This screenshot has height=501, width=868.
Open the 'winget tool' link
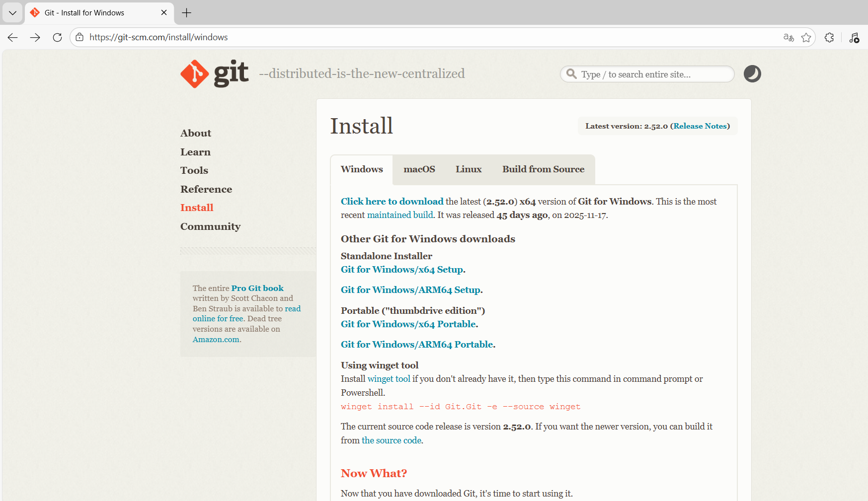tap(389, 379)
